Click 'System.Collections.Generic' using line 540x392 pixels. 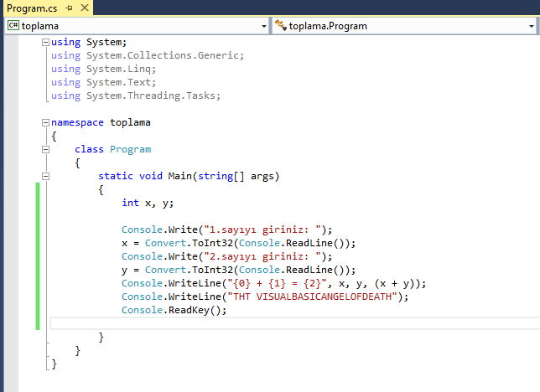coord(148,56)
